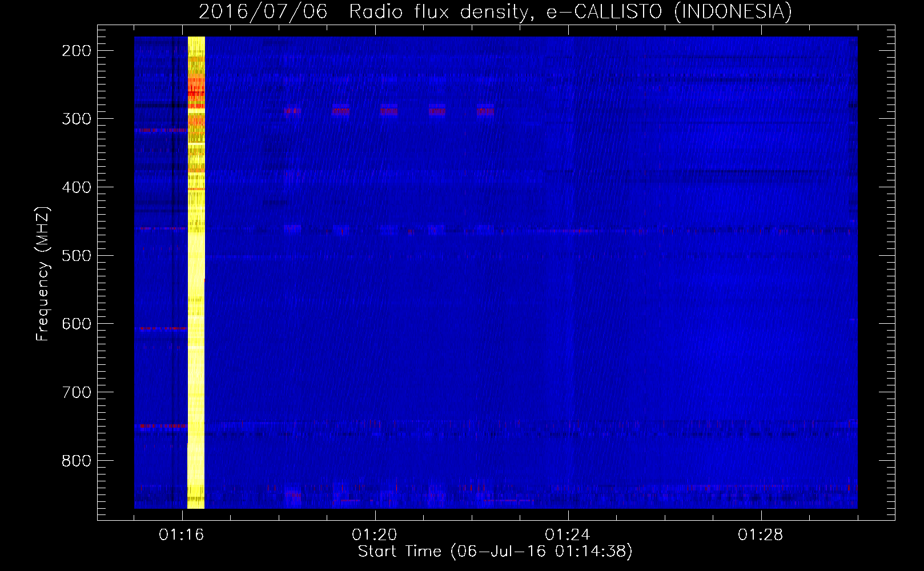Click the Start Time axis label

tap(495, 552)
